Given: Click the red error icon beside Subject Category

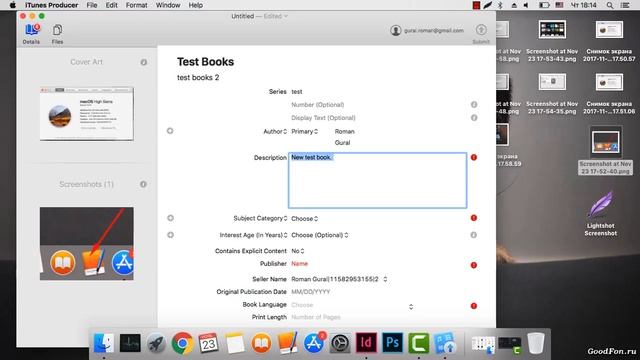Looking at the screenshot, I should coord(474,218).
